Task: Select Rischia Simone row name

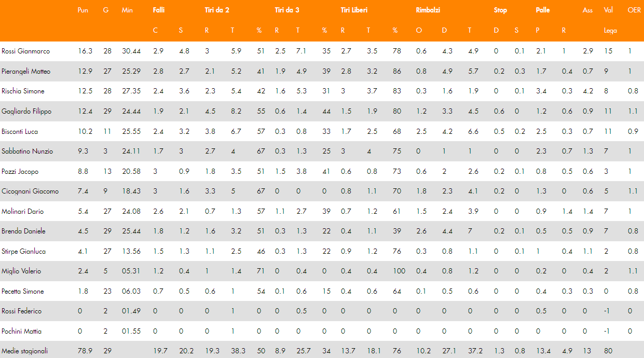Action: tap(23, 91)
